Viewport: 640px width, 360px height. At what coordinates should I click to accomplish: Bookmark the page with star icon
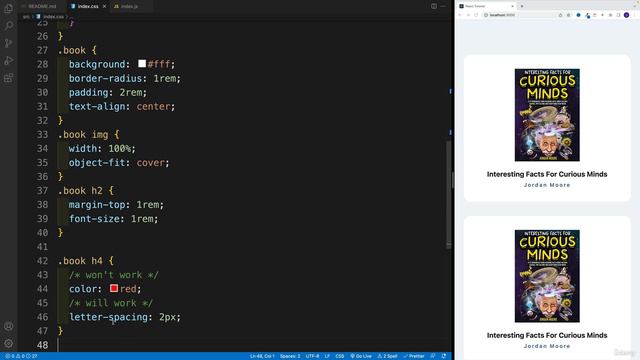569,15
